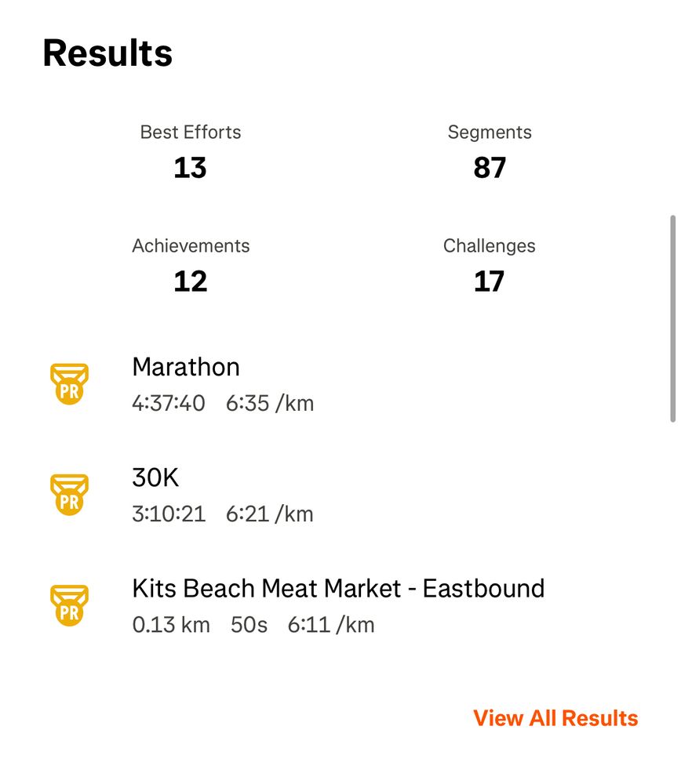Click the 30K PR medal icon

(69, 495)
